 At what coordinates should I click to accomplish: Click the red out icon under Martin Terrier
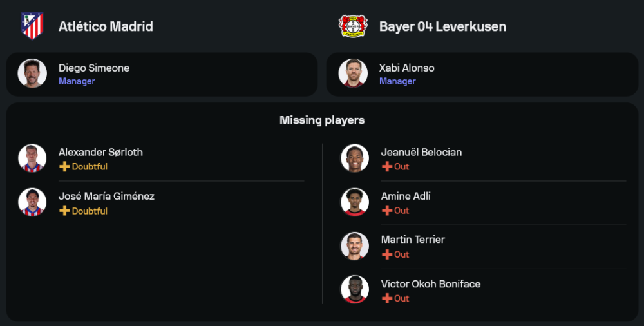tap(387, 254)
